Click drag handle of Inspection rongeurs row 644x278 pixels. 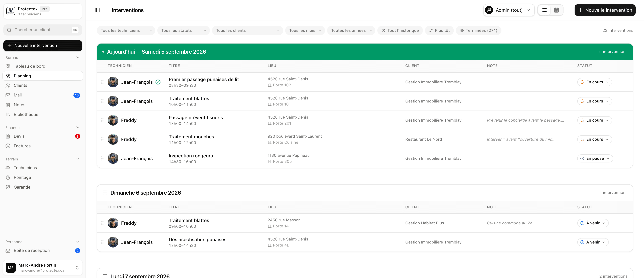102,158
